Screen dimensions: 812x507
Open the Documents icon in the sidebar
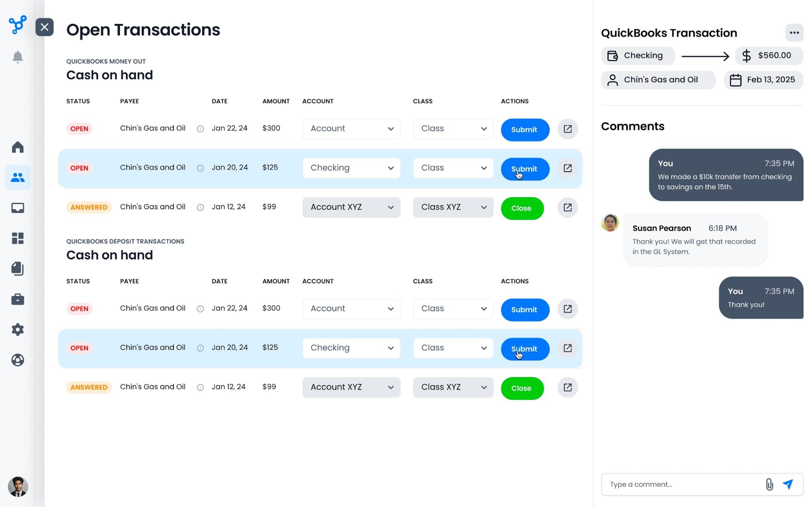point(18,269)
